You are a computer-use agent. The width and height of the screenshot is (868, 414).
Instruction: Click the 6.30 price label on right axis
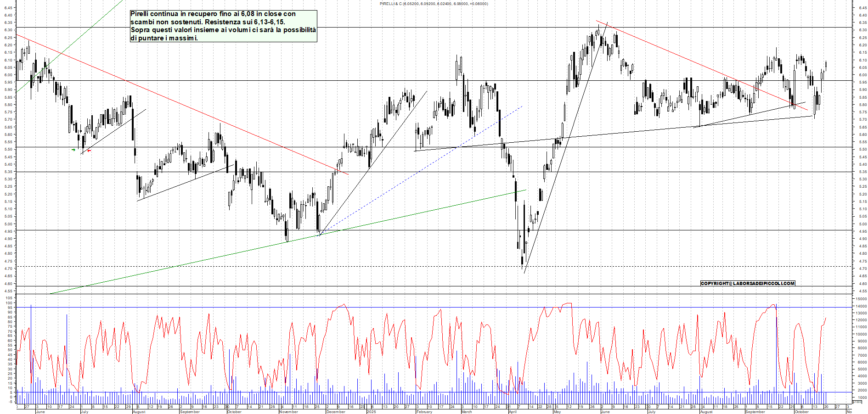[862, 30]
